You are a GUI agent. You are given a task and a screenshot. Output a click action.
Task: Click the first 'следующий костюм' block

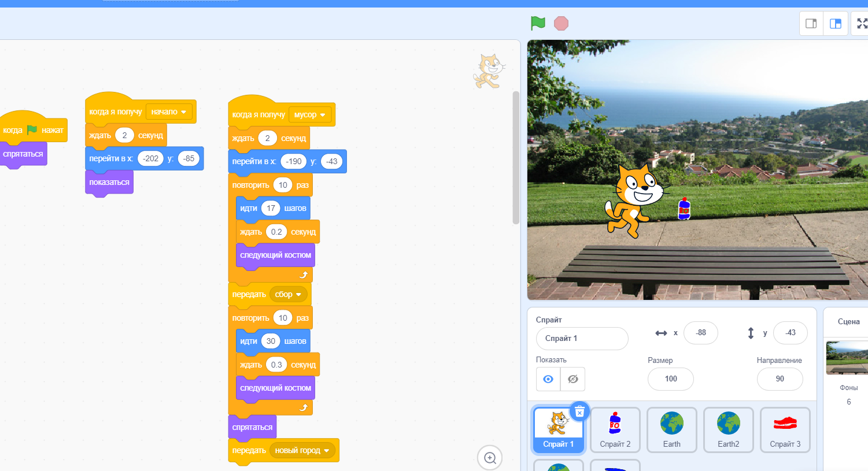[275, 255]
